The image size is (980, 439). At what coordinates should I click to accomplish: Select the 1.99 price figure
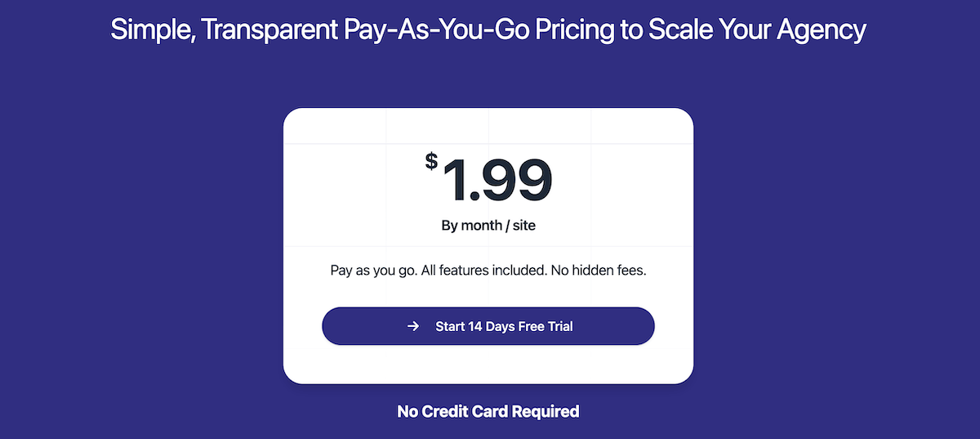point(497,180)
